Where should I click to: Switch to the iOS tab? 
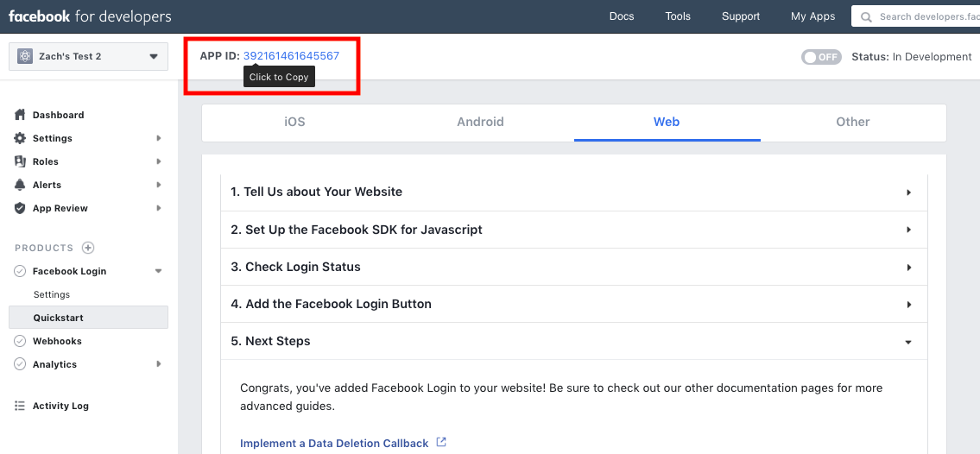[294, 123]
